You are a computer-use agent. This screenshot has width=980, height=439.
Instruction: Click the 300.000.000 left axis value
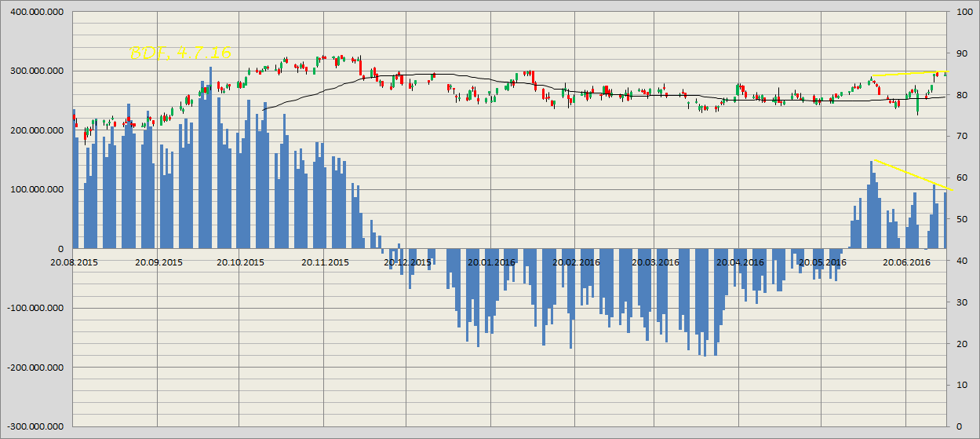tap(37, 71)
